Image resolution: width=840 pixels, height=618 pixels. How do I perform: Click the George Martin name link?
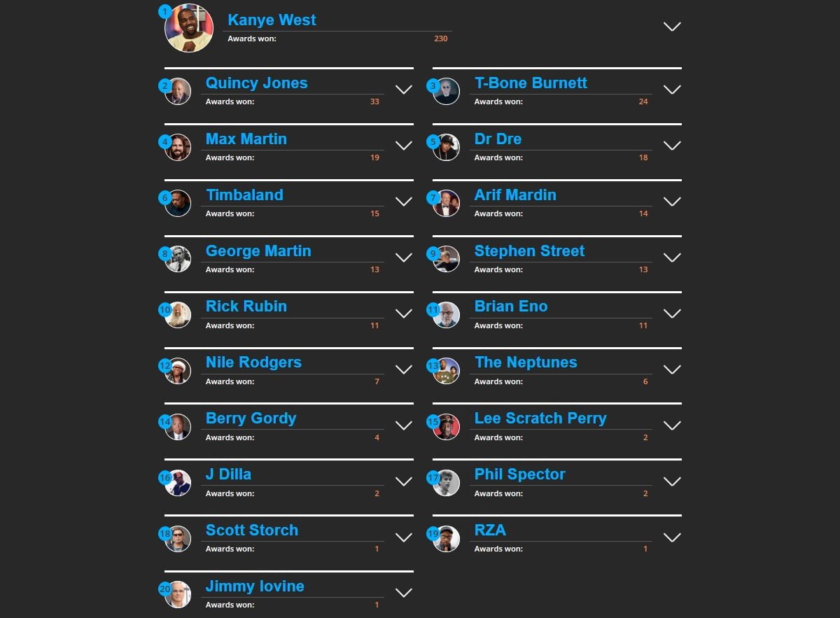pyautogui.click(x=258, y=251)
